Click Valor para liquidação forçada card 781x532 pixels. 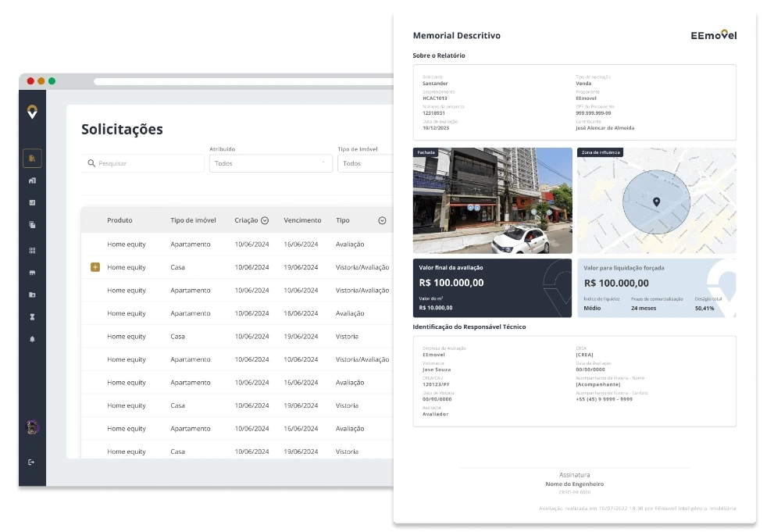coord(657,288)
